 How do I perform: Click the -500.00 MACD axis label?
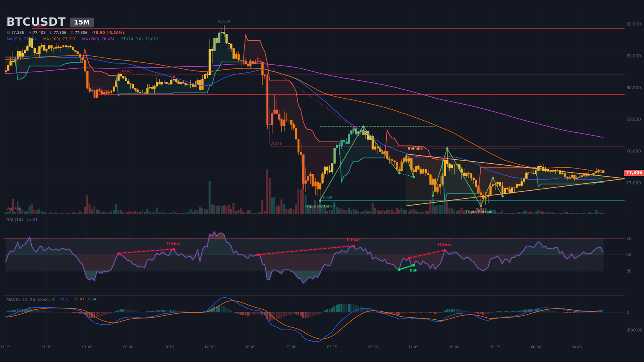click(x=634, y=330)
